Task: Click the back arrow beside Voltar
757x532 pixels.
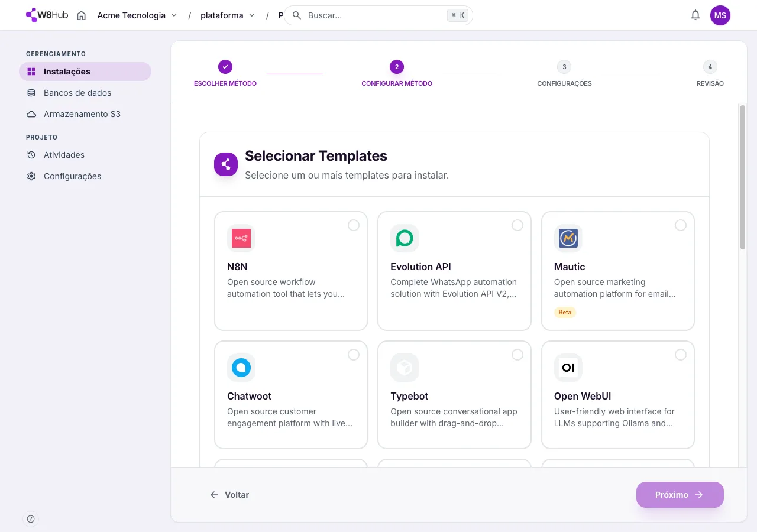Action: coord(214,495)
